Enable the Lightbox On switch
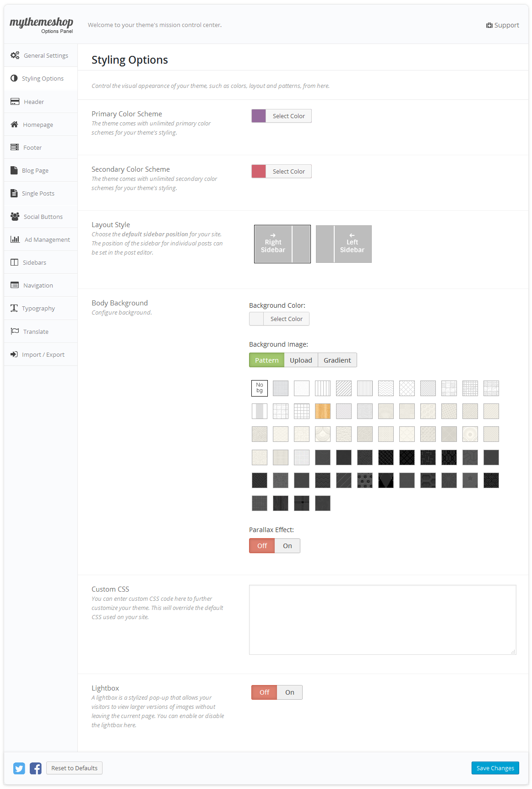532x789 pixels. point(289,692)
